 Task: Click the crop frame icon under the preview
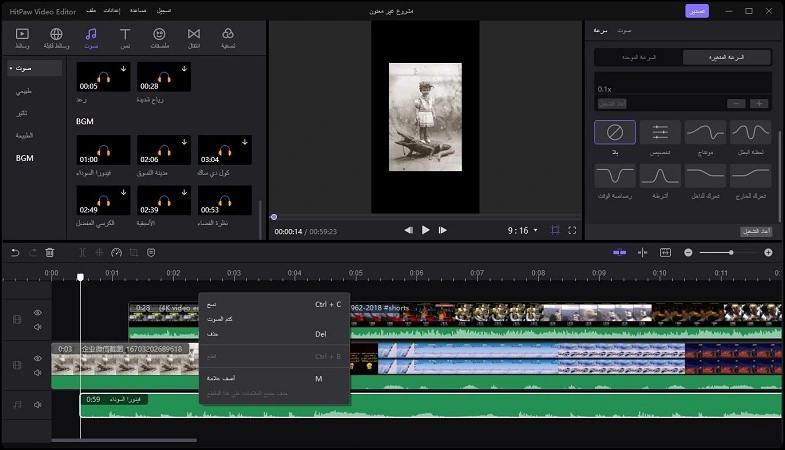(555, 230)
